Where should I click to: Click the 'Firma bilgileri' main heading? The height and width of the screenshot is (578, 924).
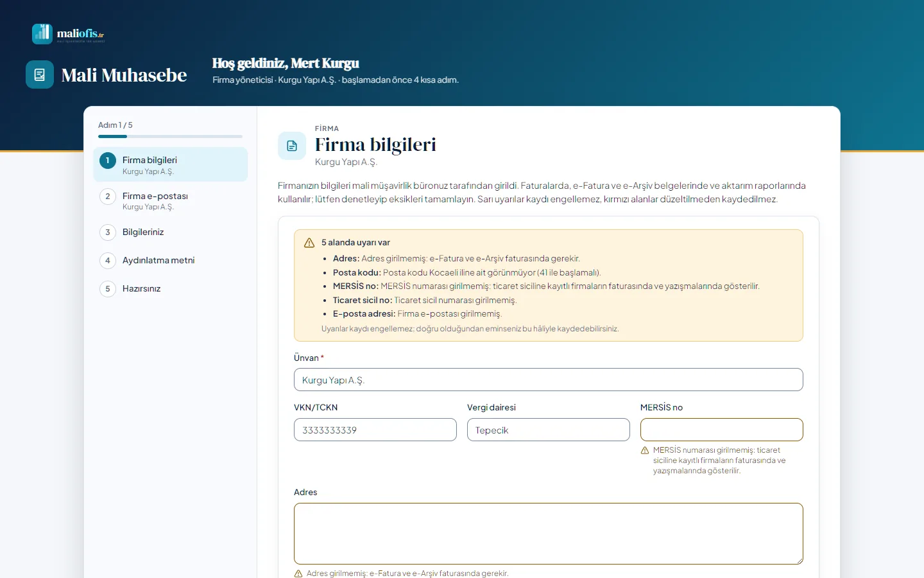(375, 144)
